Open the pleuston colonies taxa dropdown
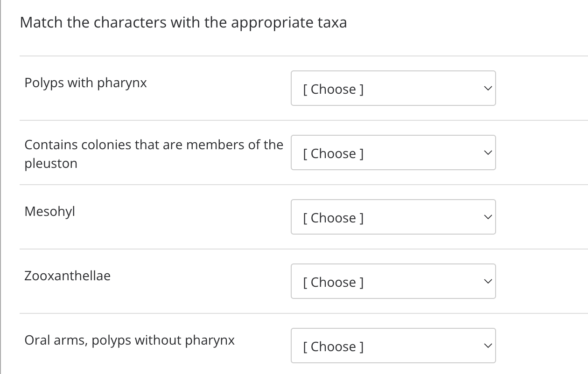Image resolution: width=588 pixels, height=374 pixels. [393, 152]
